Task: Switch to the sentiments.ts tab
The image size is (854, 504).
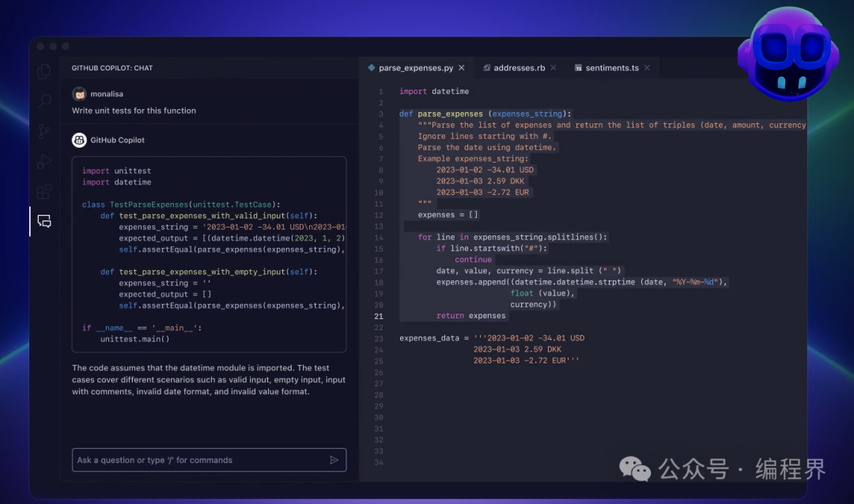Action: coord(611,67)
